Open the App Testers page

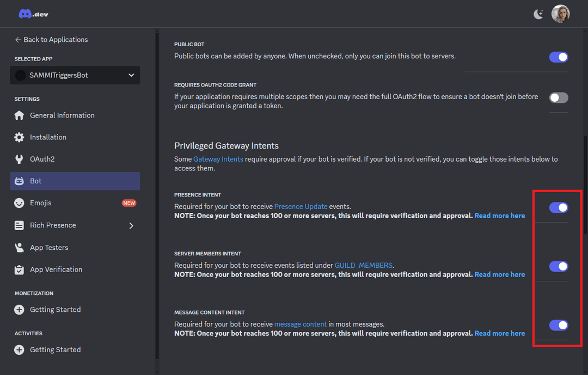[75, 248]
